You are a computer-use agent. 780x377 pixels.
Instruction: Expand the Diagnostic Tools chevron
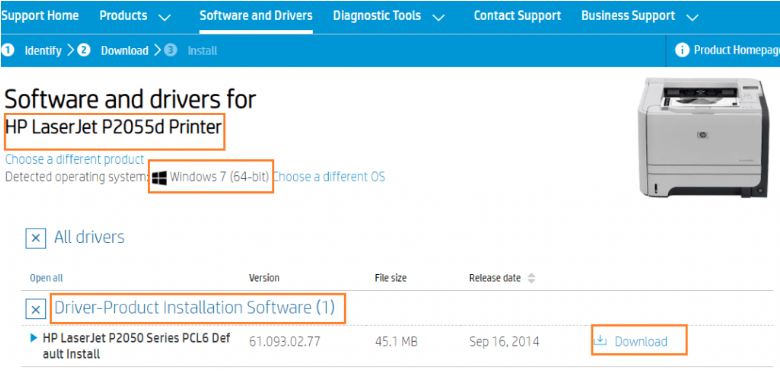pos(438,18)
